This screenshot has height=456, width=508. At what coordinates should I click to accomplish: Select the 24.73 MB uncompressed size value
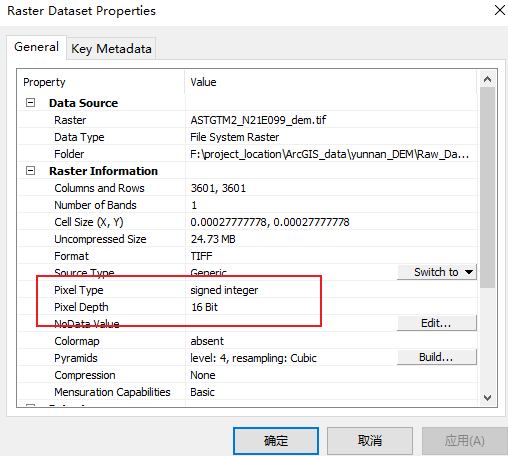point(213,239)
